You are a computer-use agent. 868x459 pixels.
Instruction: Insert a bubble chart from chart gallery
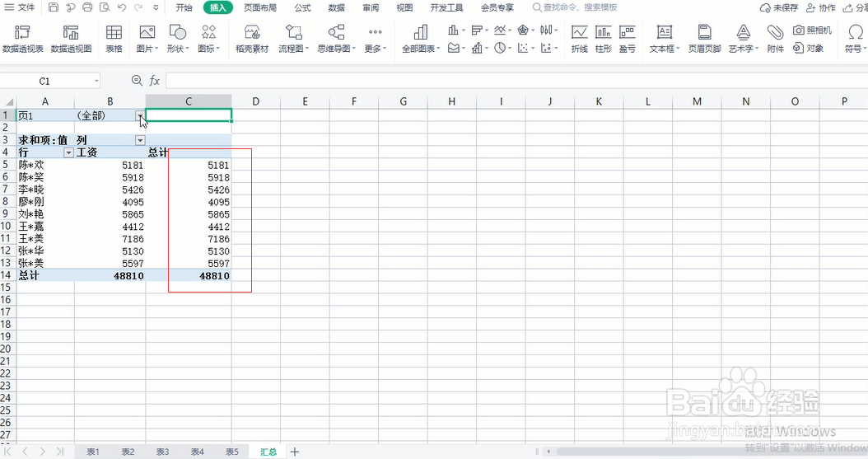(x=548, y=48)
